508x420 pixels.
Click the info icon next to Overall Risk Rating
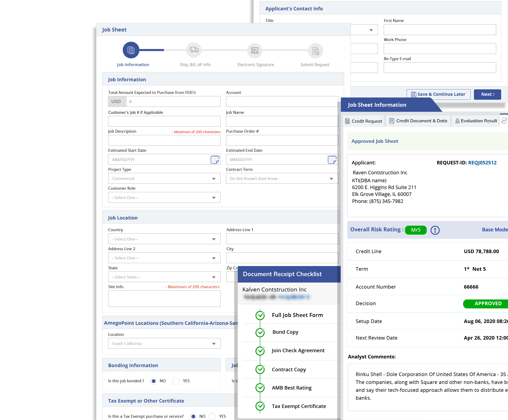(435, 230)
